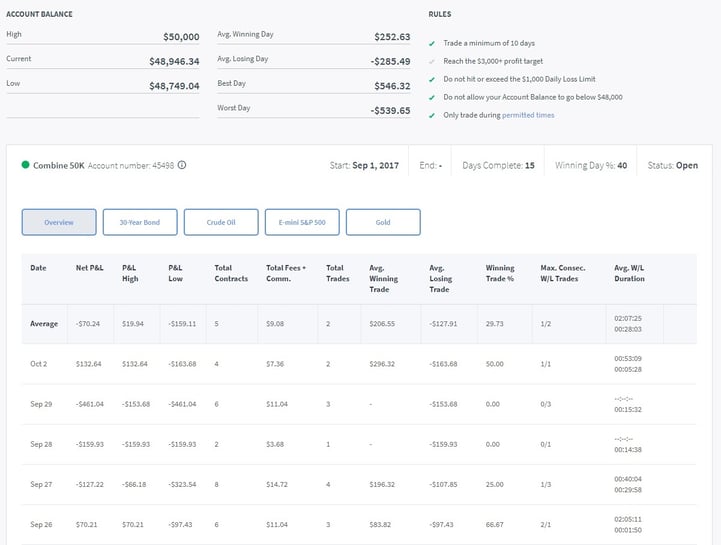Click the checkmark beside 'Trade a minimum of 10 days'
721x545 pixels.
click(432, 45)
